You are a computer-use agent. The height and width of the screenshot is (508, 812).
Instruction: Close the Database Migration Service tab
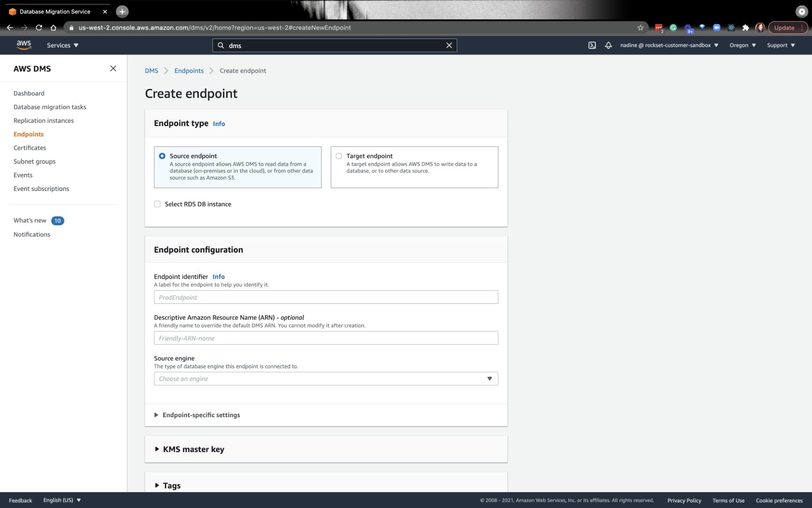tap(105, 12)
